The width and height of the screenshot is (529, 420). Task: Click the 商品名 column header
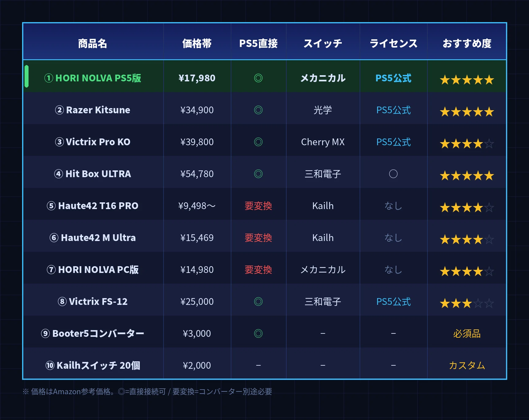click(x=92, y=44)
